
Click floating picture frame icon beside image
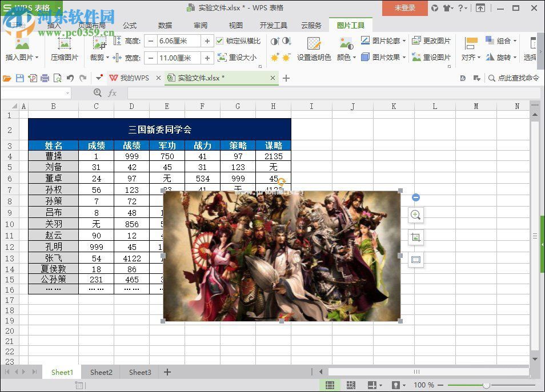pos(416,260)
